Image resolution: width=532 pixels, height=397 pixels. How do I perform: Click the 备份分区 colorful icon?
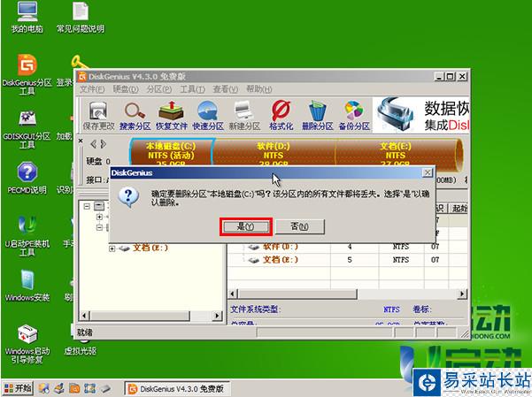click(x=354, y=116)
